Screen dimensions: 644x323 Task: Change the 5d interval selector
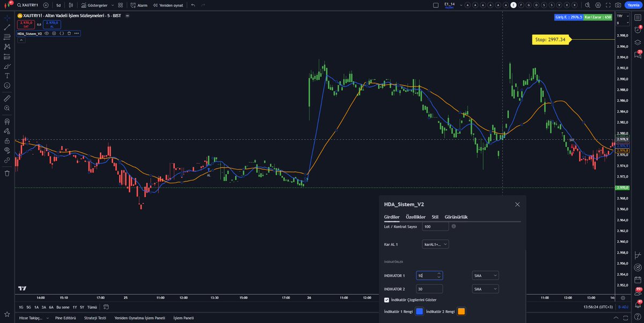[x=58, y=5]
